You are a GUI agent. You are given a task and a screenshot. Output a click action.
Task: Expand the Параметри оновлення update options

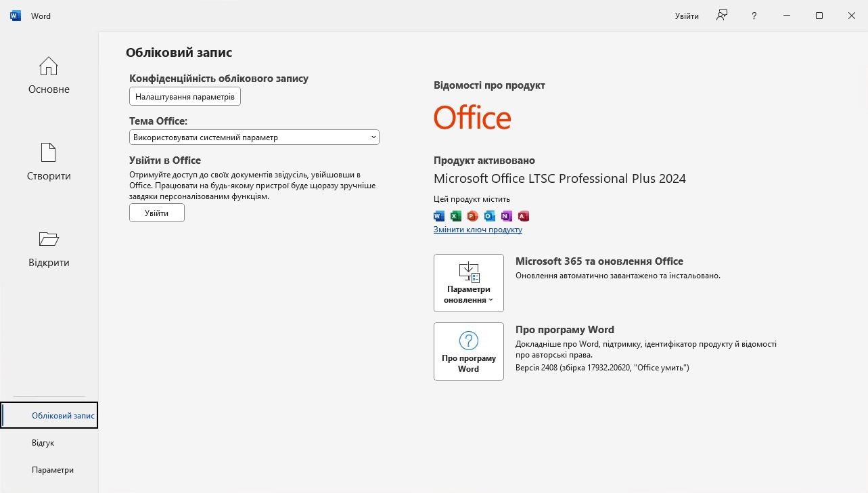469,283
